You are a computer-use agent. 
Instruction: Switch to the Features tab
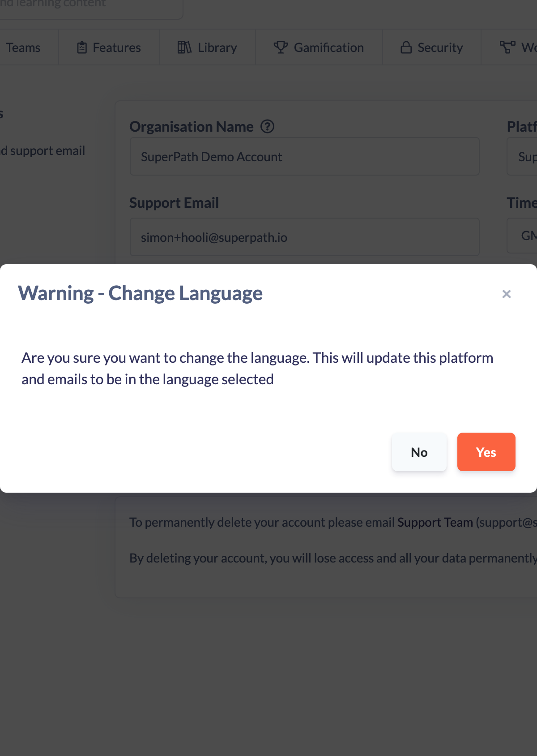(109, 47)
